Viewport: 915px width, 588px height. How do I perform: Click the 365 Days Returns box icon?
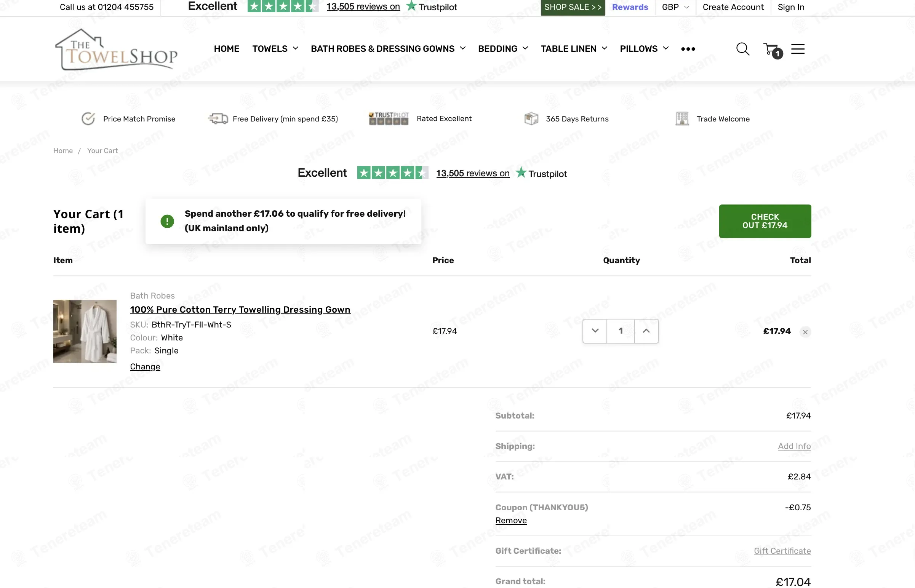click(x=531, y=119)
